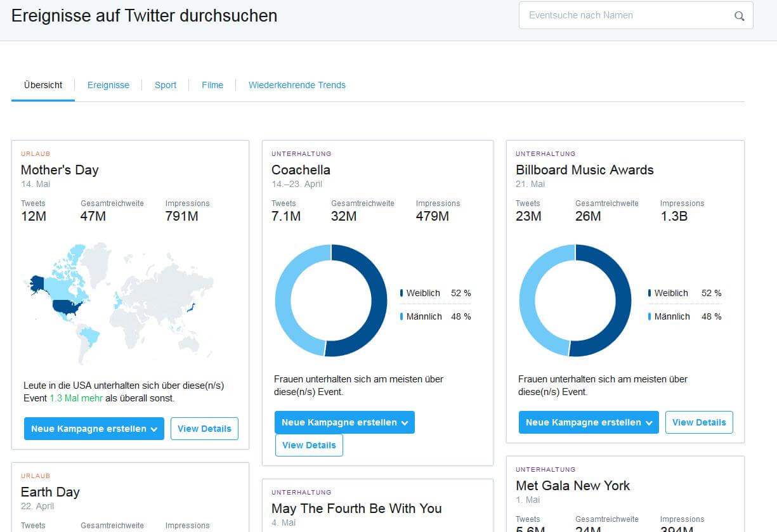The height and width of the screenshot is (532, 777).
Task: Click the Weiblich legend entry in Coachella
Action: click(x=435, y=293)
